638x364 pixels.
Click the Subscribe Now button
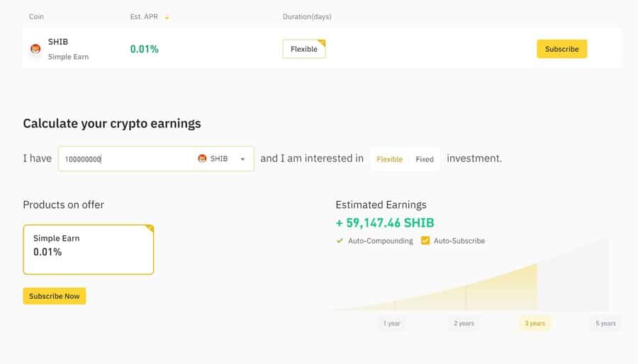(x=54, y=296)
